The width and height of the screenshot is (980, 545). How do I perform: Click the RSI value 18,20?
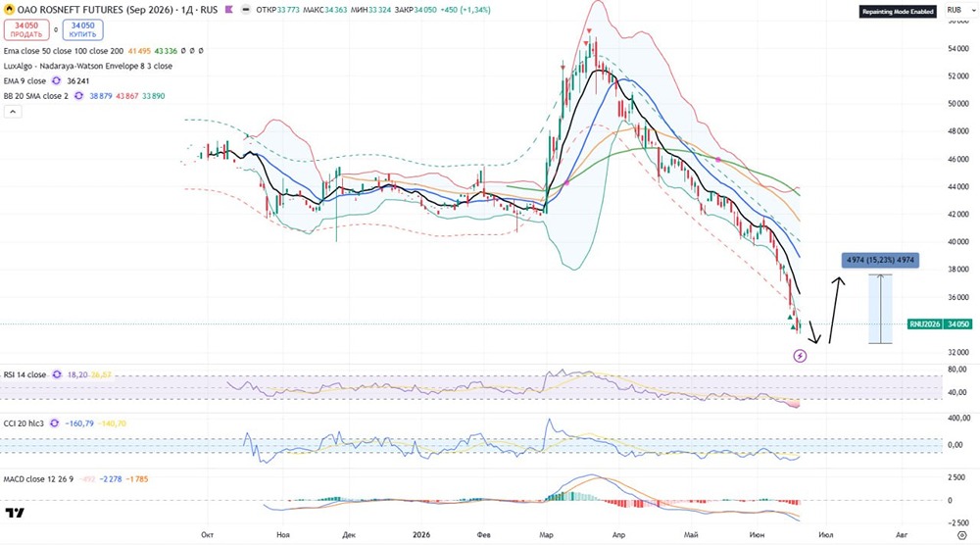77,374
